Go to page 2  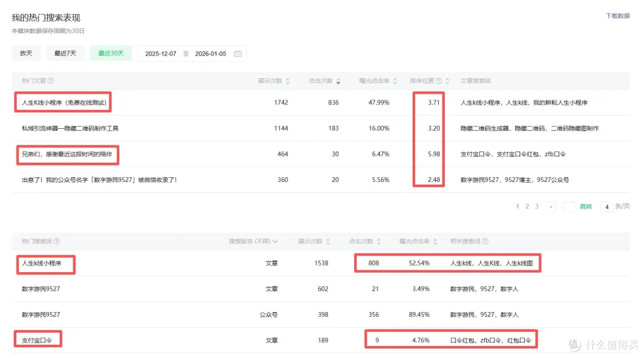[x=527, y=206]
